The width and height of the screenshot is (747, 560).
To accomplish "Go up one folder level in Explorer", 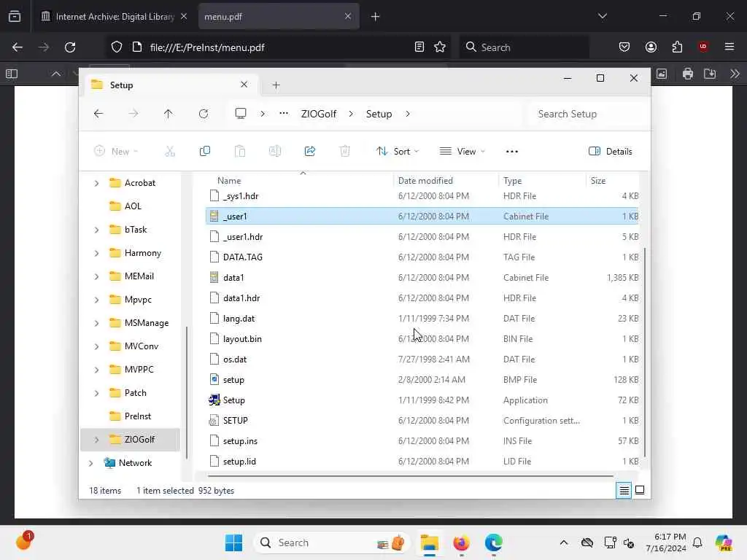I will 169,114.
